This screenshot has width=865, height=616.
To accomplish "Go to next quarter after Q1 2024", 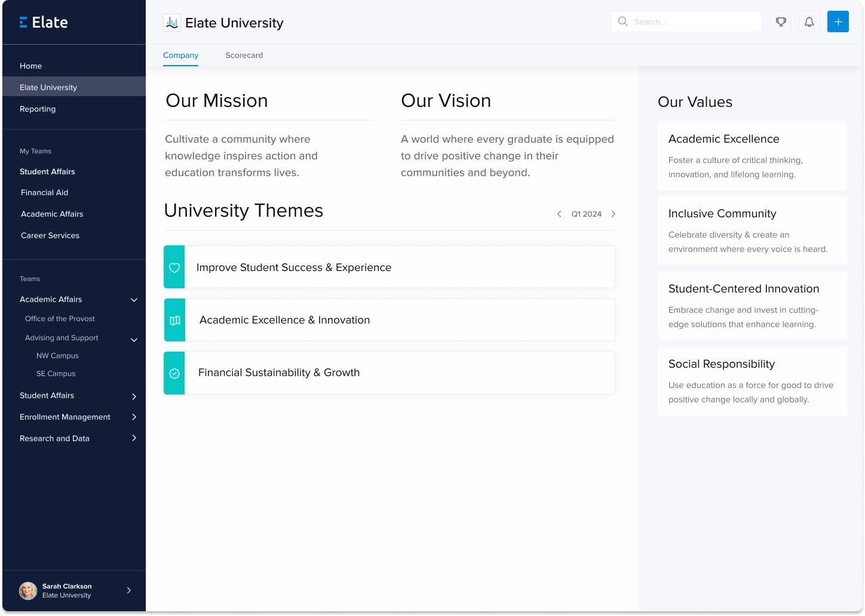I will (614, 214).
